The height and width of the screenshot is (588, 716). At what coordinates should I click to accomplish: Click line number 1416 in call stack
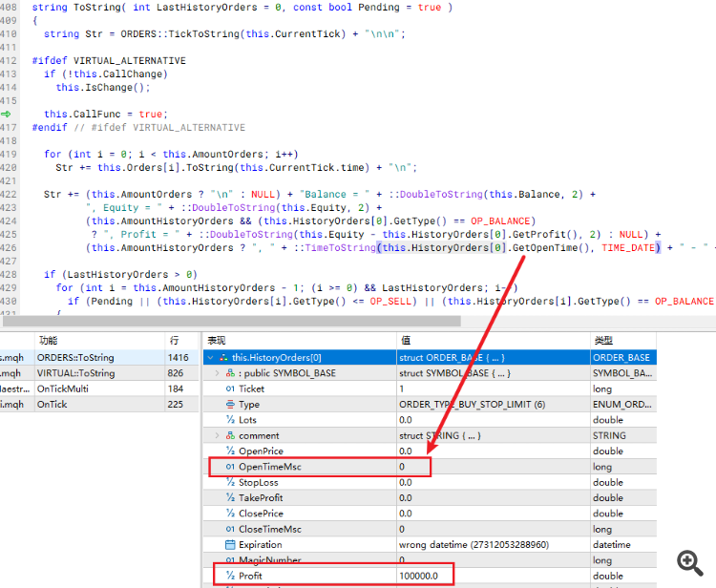point(179,357)
